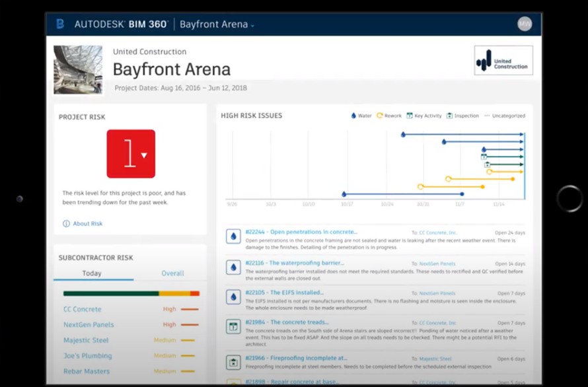Click the water icon for issue #22116
Image resolution: width=588 pixels, height=387 pixels.
(x=233, y=267)
